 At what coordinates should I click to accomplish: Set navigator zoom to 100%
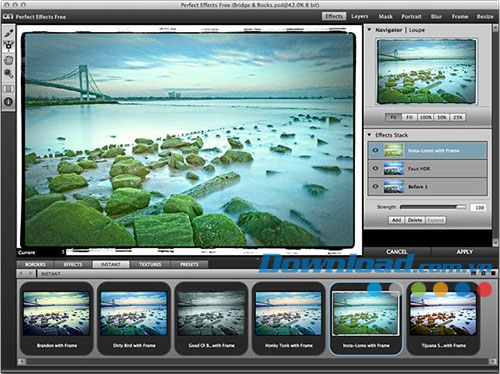(x=425, y=117)
